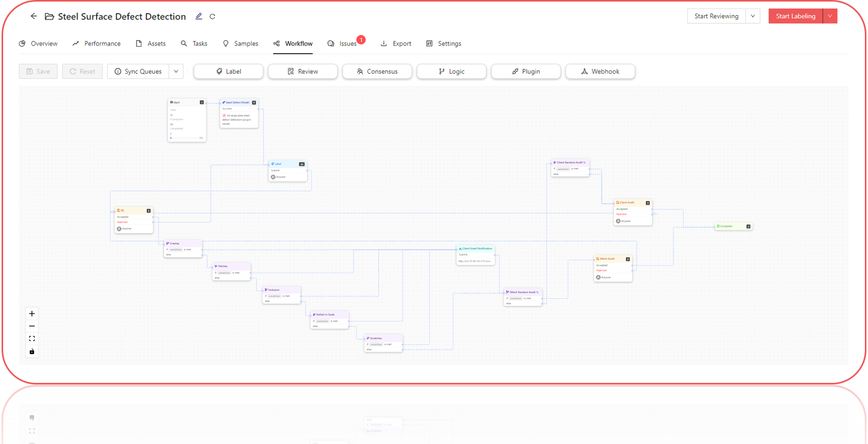Image resolution: width=868 pixels, height=444 pixels.
Task: Click Sync Queues button
Action: point(138,72)
